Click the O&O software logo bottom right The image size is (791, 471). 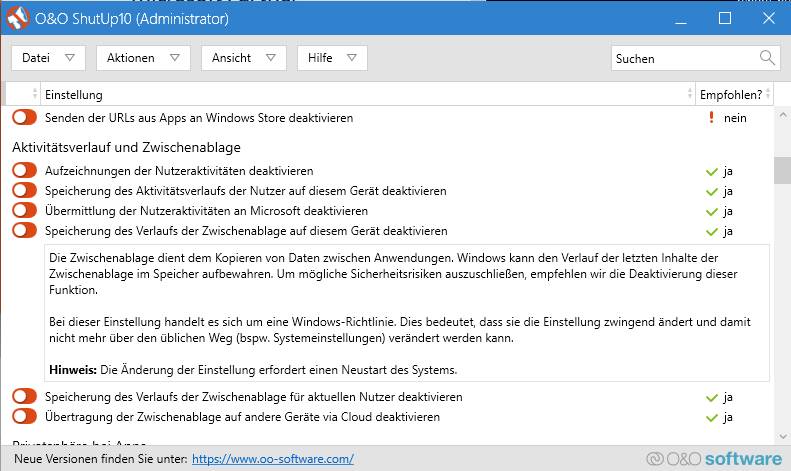click(x=713, y=459)
